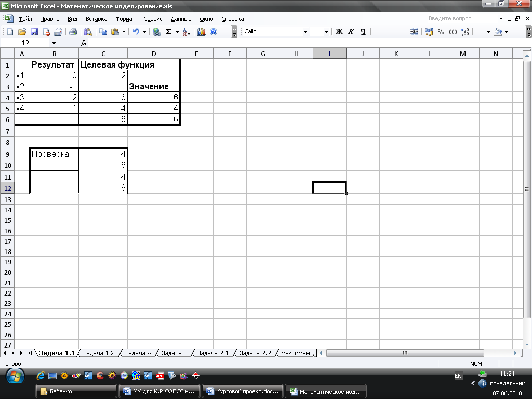Click the last-sheet tab navigation arrow
Viewport: 532px width, 399px height.
(x=30, y=353)
